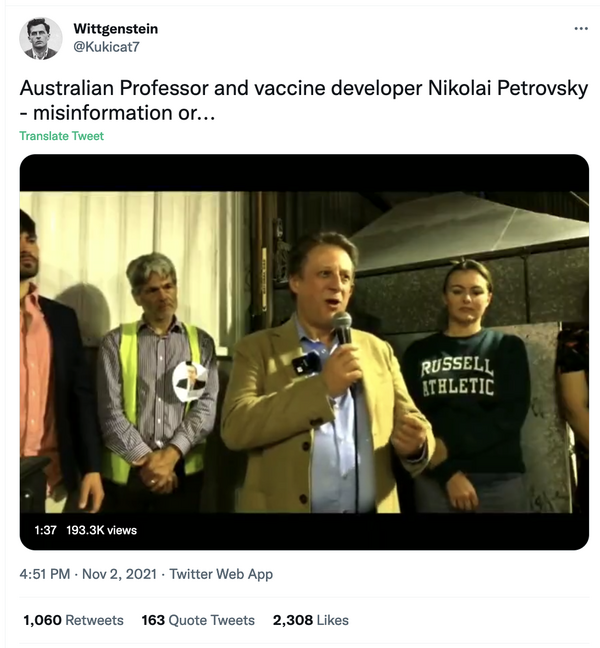Screen dimensions: 600x648
Task: View the 163 Quote Tweets
Action: 198,620
